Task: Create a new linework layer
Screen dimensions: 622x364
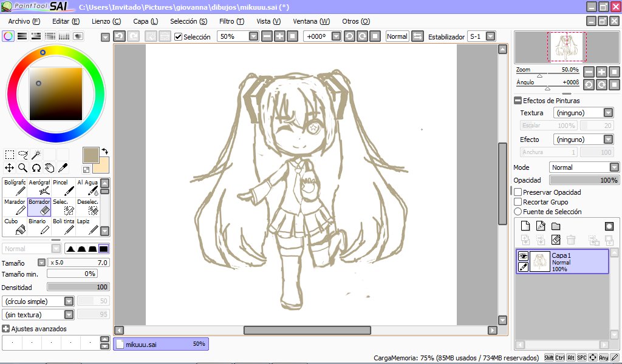Action: click(540, 226)
